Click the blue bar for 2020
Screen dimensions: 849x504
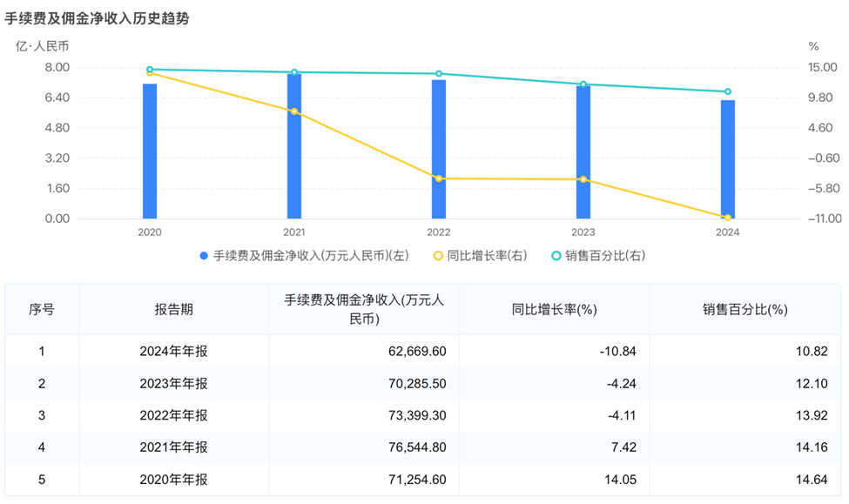pyautogui.click(x=150, y=151)
